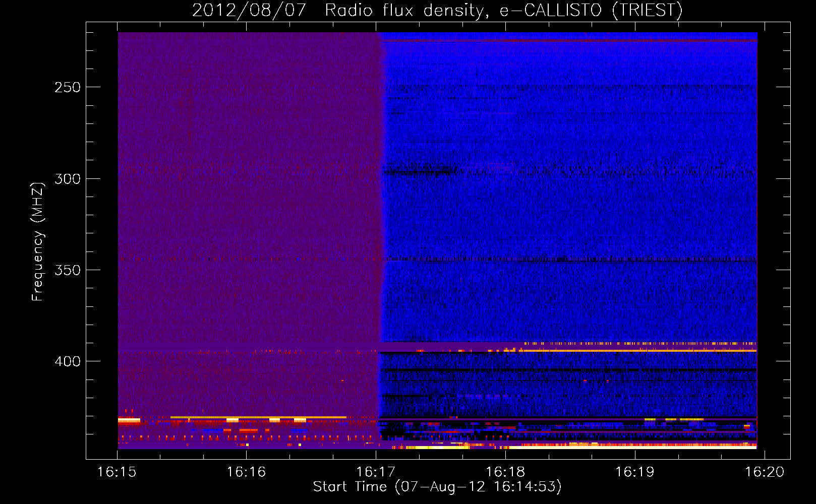This screenshot has height=504, width=816.
Task: Click the 350 frequency tick label
Action: [x=68, y=270]
